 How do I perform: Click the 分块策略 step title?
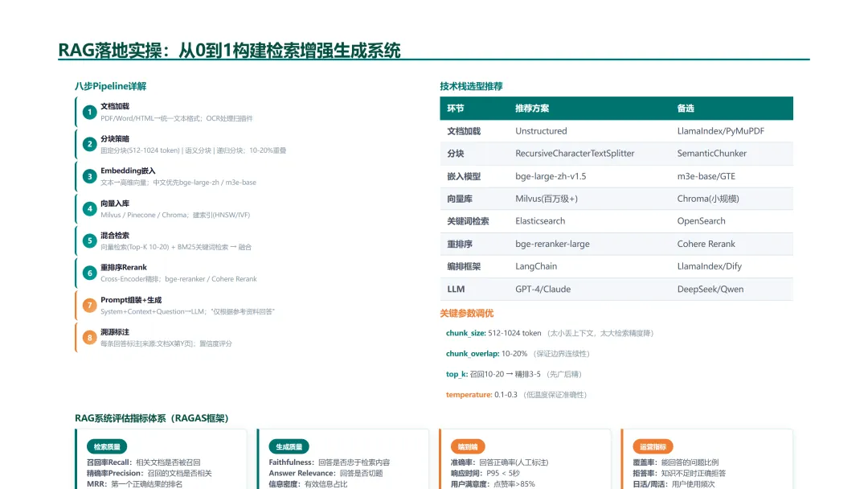115,139
